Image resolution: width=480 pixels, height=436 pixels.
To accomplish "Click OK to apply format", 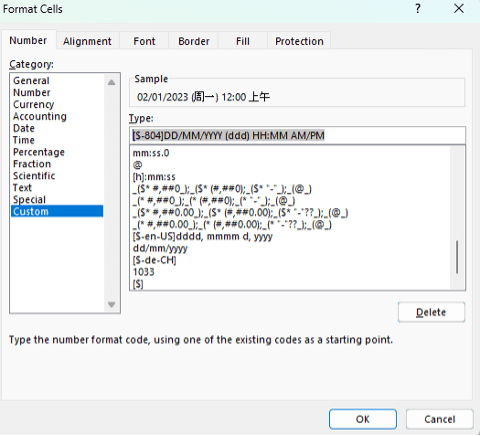I will [x=363, y=419].
